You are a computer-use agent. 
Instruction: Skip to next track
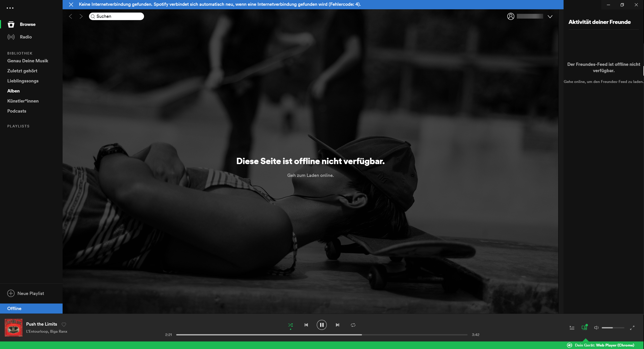point(337,325)
